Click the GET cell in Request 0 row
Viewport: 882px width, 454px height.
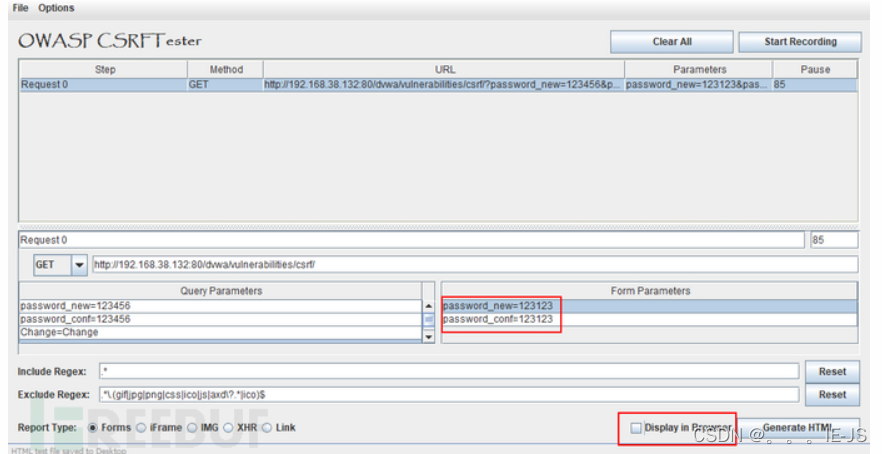226,85
